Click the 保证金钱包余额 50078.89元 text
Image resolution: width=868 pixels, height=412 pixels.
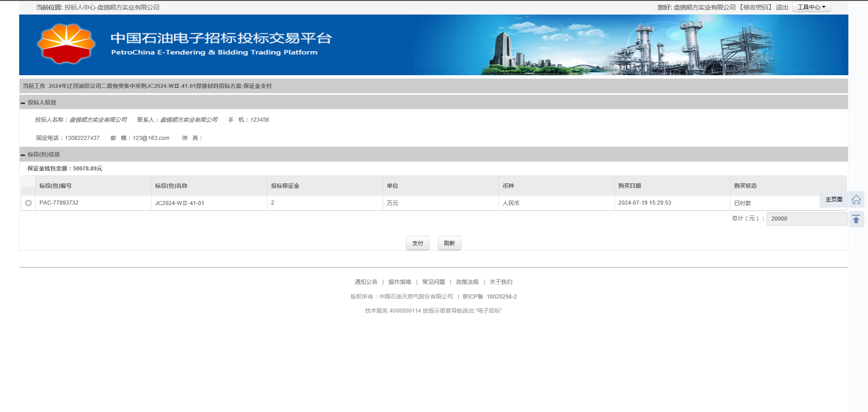coord(65,169)
